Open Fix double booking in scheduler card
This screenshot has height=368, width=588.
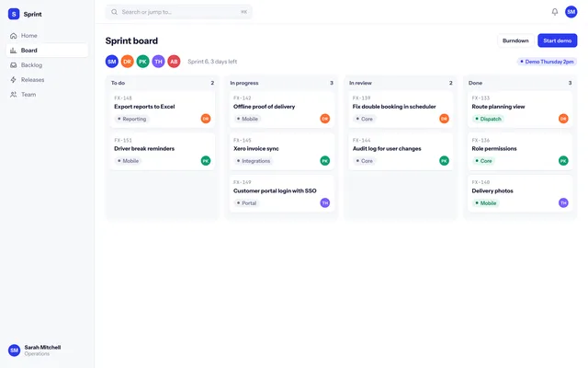[x=401, y=109]
